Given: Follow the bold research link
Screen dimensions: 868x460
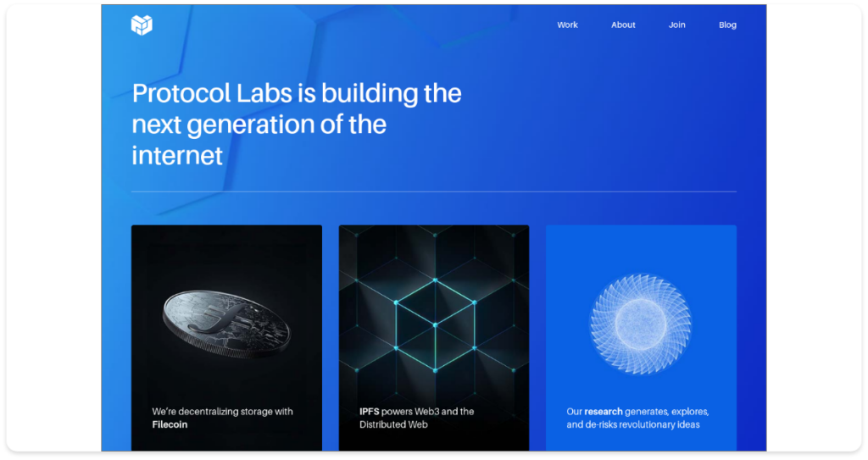Looking at the screenshot, I should click(604, 411).
